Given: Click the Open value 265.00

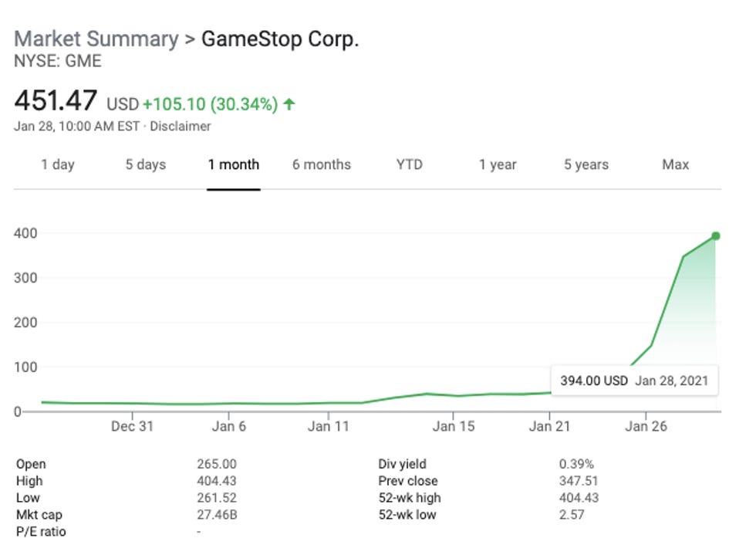Looking at the screenshot, I should tap(217, 464).
